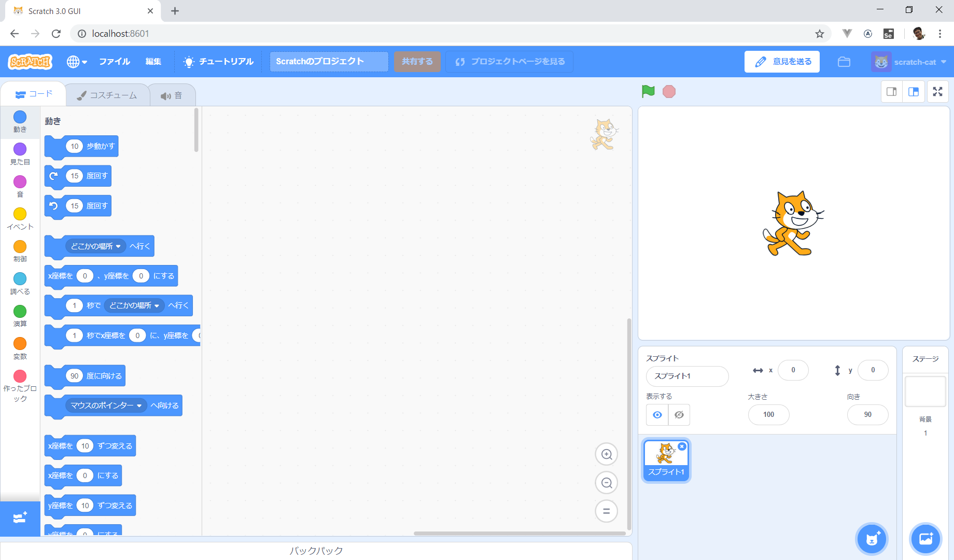Zoom out the code workspace
Screen dimensions: 954x560
[607, 483]
